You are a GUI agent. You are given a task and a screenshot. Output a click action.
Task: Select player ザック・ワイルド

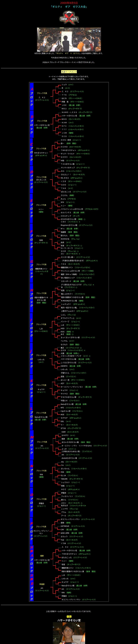tap(67, 154)
